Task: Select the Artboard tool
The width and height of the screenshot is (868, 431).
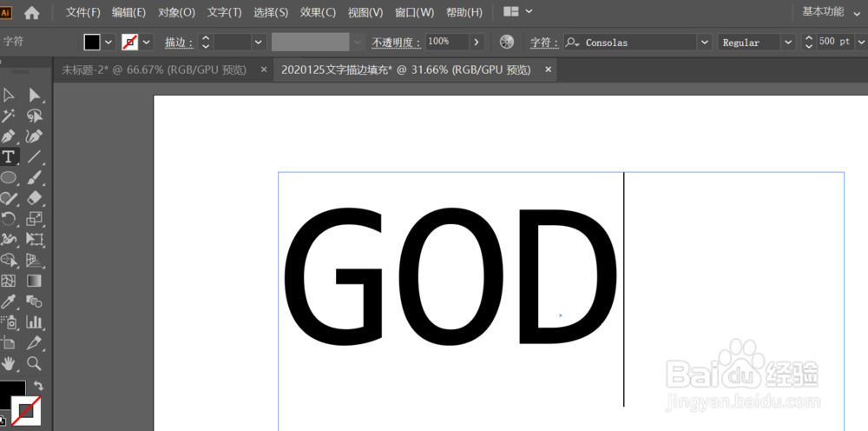Action: click(x=9, y=343)
